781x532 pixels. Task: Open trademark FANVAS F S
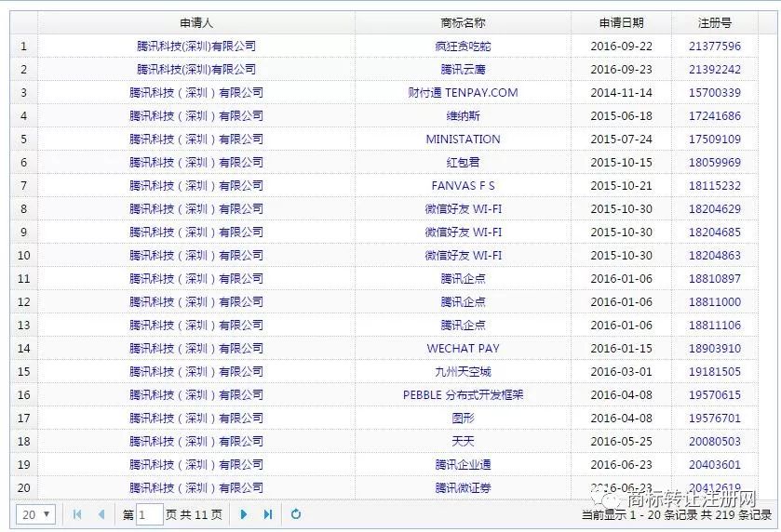coord(463,186)
